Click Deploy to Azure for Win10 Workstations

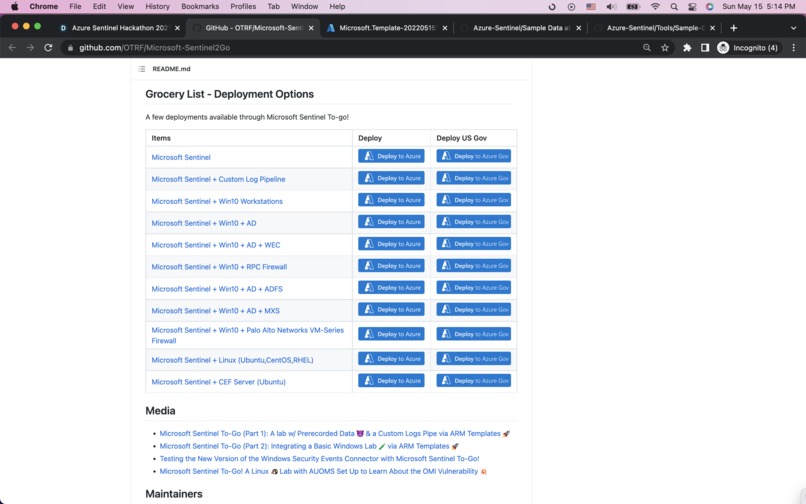click(391, 200)
